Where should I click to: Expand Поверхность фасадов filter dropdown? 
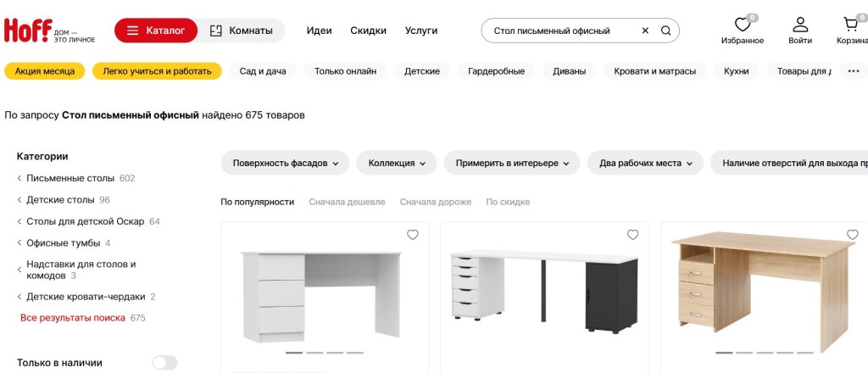click(285, 163)
